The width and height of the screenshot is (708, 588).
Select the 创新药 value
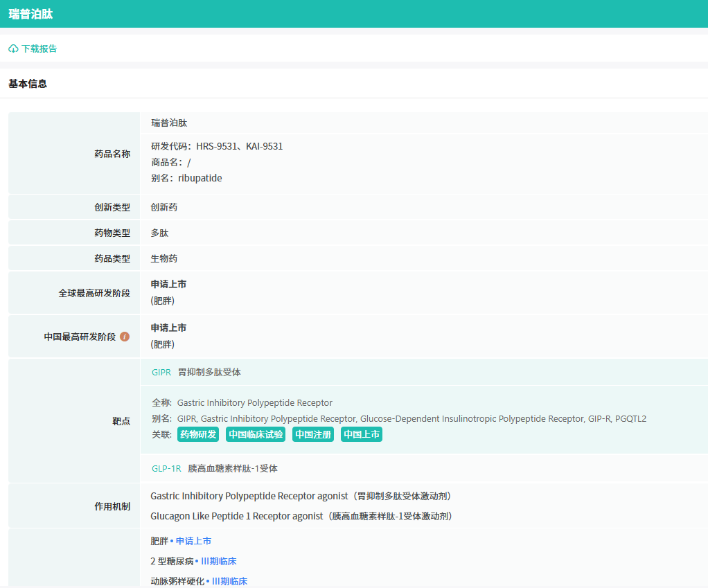[x=164, y=207]
